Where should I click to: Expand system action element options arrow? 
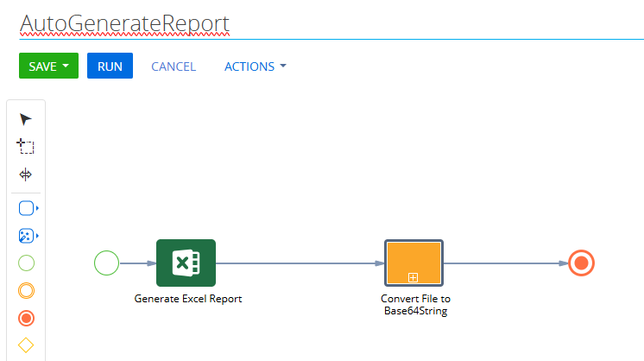(x=37, y=236)
